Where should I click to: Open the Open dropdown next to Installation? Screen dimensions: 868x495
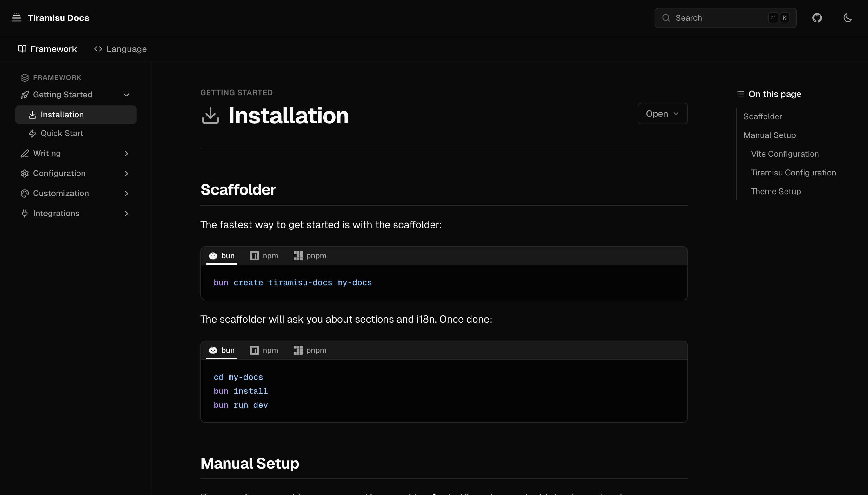pyautogui.click(x=662, y=114)
